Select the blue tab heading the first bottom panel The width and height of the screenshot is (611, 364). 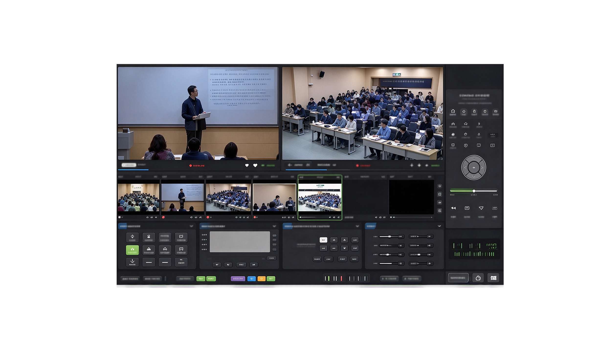pyautogui.click(x=123, y=226)
